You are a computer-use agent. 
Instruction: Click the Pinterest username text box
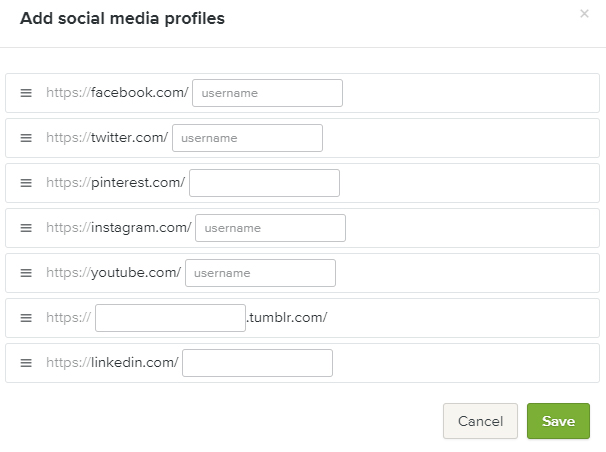[264, 183]
